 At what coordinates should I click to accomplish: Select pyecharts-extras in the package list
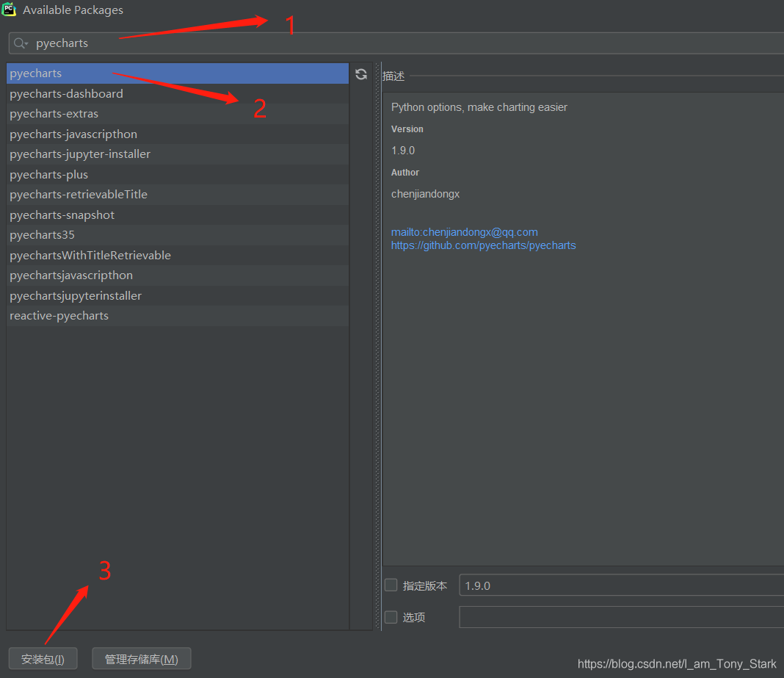click(x=178, y=114)
